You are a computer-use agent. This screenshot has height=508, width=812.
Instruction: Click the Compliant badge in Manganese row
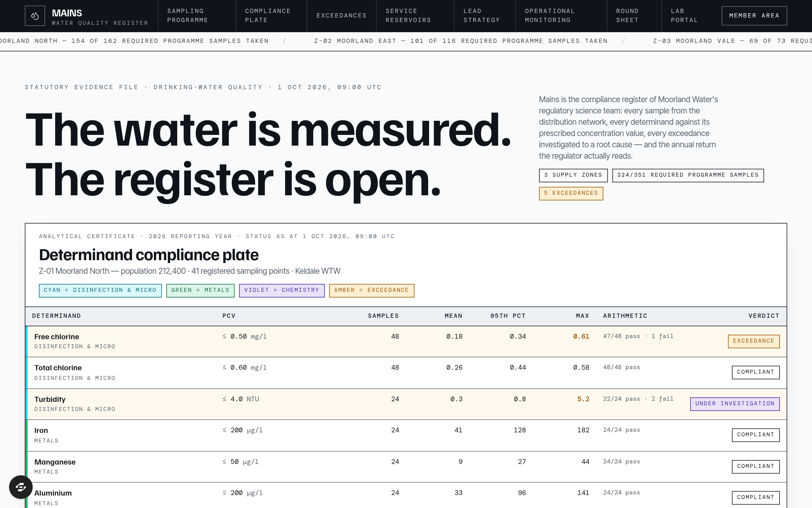tap(756, 467)
